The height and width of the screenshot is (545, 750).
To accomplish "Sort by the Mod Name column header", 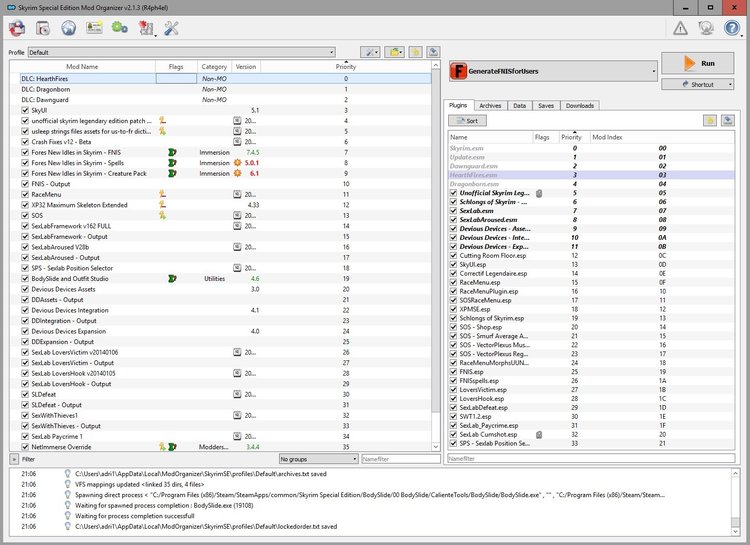I will point(82,67).
